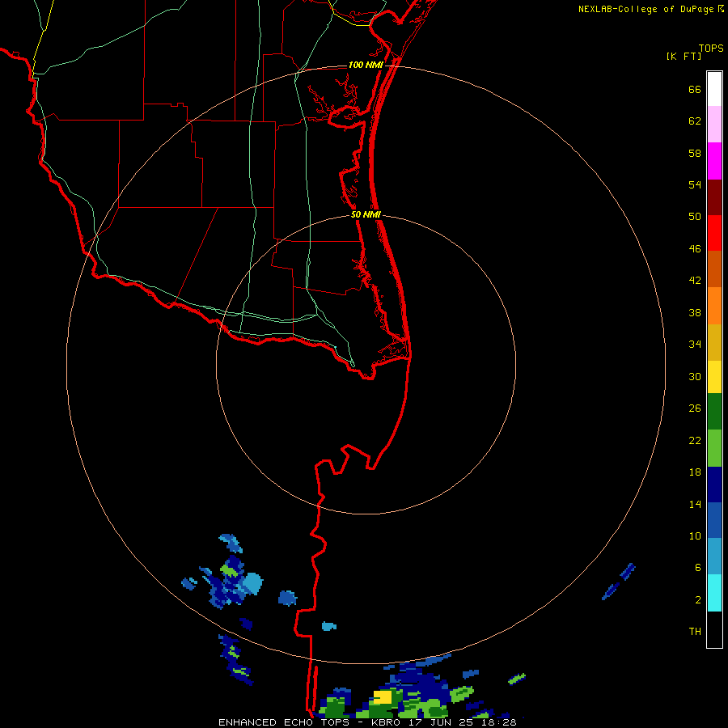Click the [K FT] units label
The image size is (728, 728).
[x=684, y=56]
